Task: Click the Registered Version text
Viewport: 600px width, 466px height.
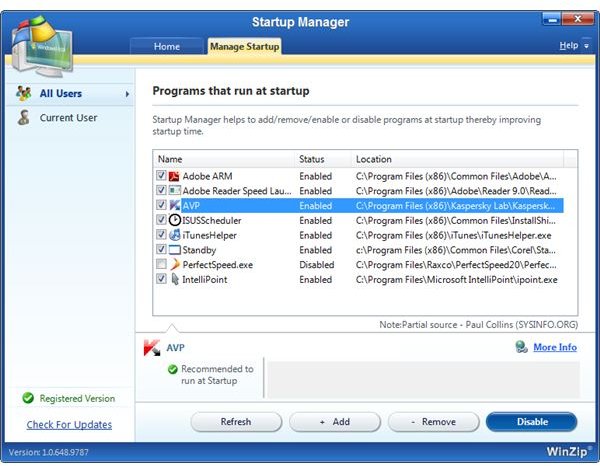Action: point(77,398)
